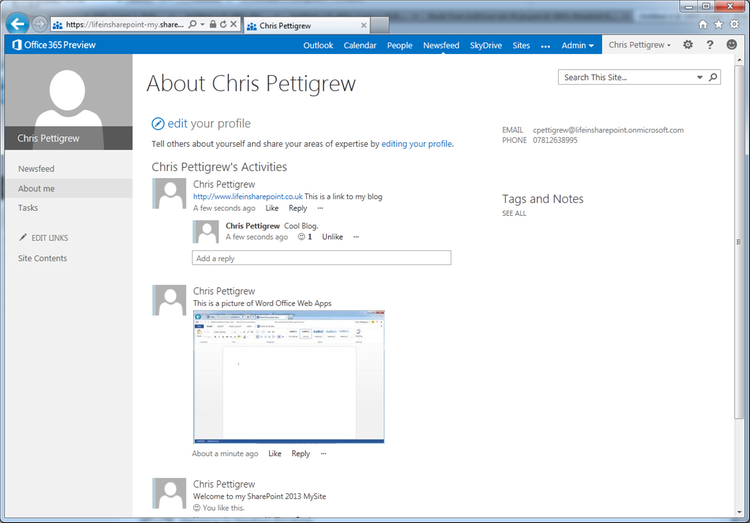Refresh the page using the reload icon
The width and height of the screenshot is (750, 523).
pyautogui.click(x=223, y=24)
